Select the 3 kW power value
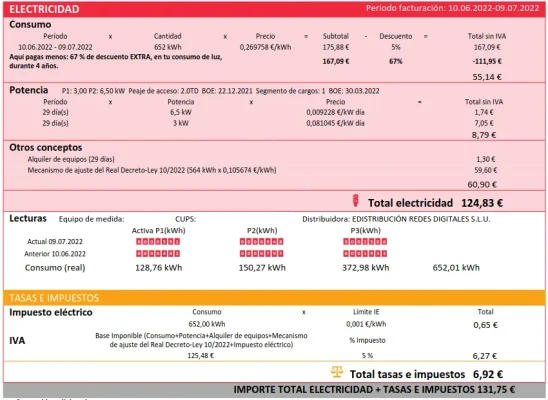 coord(181,123)
